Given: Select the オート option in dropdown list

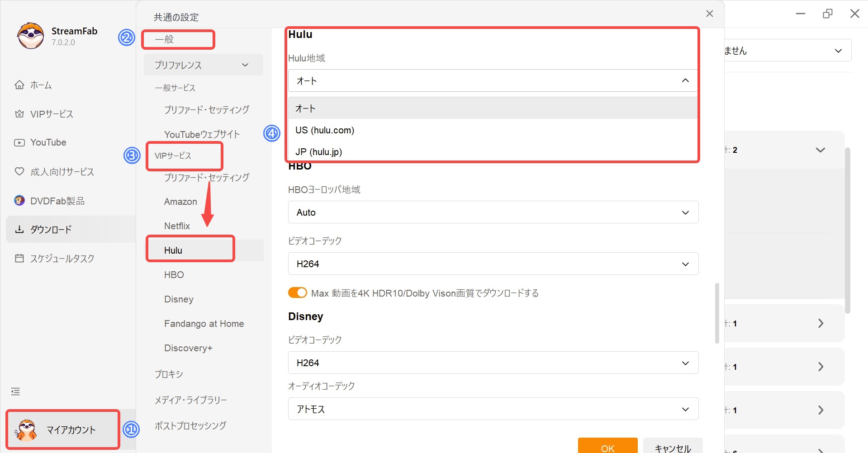Looking at the screenshot, I should (493, 109).
